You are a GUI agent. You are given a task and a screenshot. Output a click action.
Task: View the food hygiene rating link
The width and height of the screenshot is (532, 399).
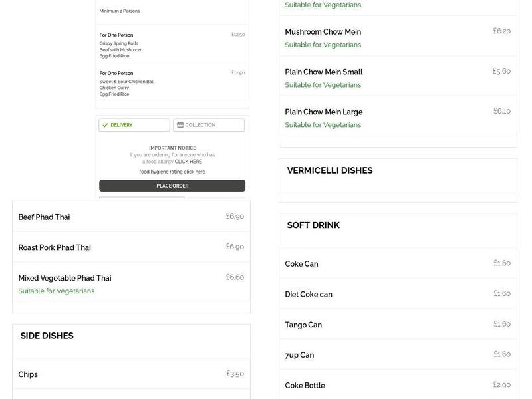coord(172,170)
